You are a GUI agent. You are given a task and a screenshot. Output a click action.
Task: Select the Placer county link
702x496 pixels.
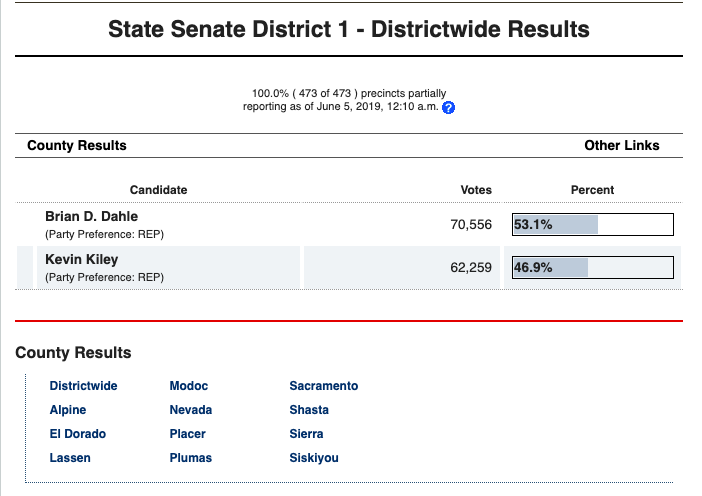(188, 434)
